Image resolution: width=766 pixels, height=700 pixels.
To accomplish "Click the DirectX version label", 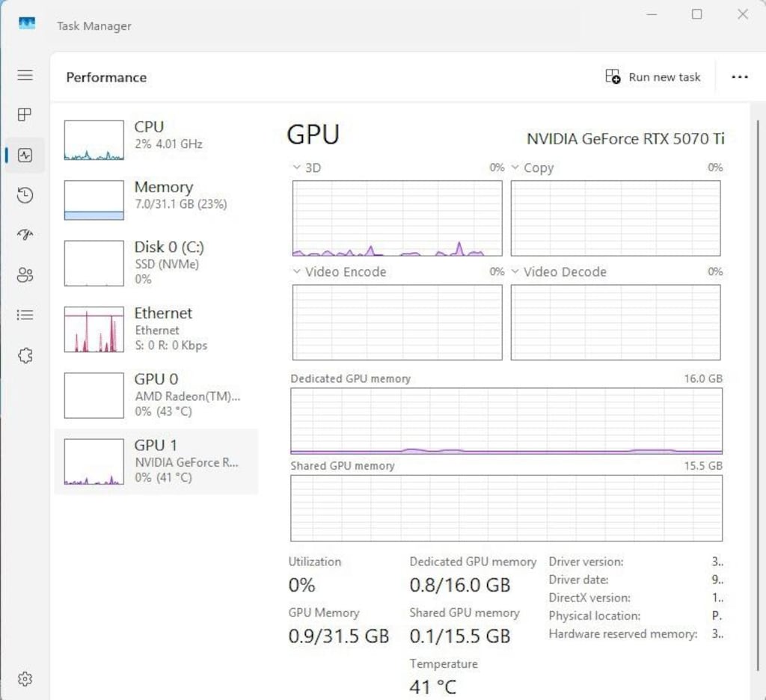I will click(x=589, y=598).
